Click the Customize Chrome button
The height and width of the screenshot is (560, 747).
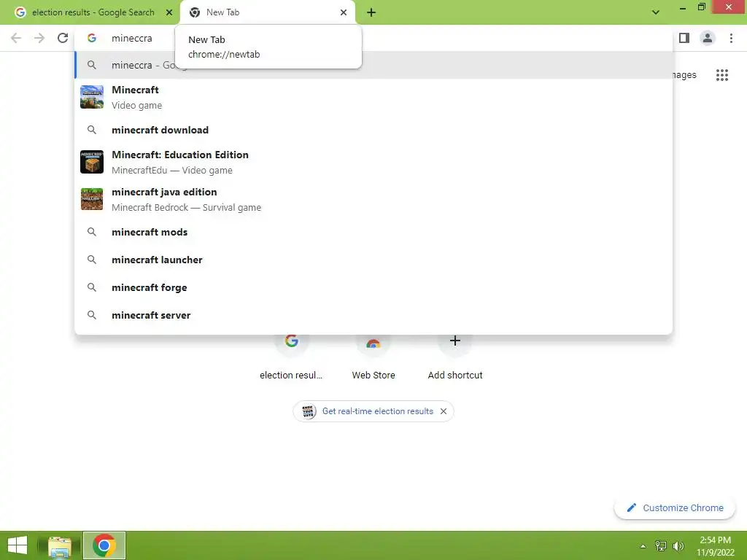[675, 507]
